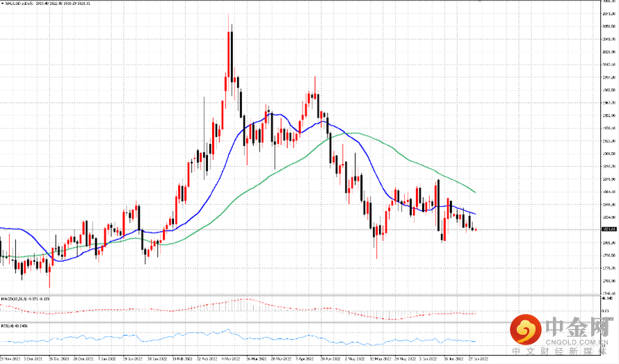Click the '24 May 2022' date label

(405, 359)
